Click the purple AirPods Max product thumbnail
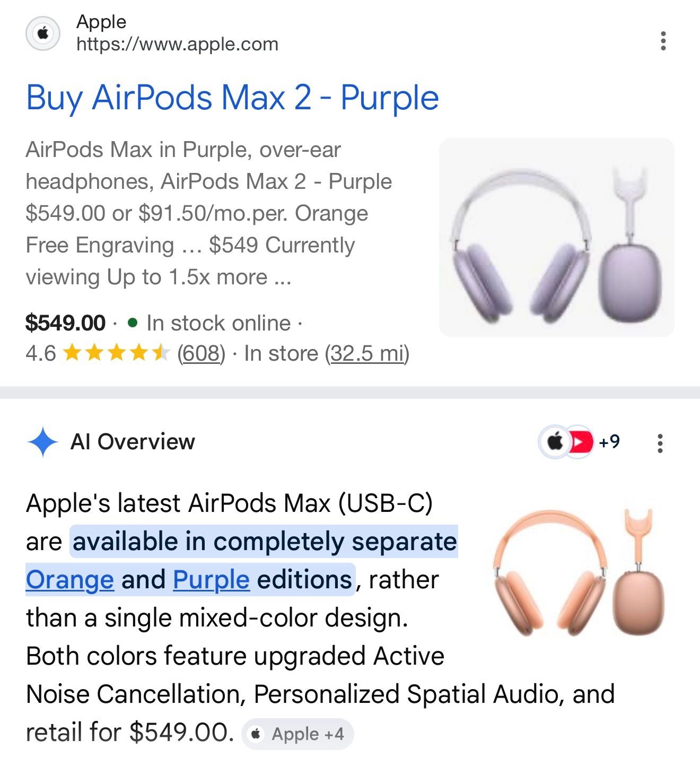This screenshot has height=766, width=700. [557, 237]
